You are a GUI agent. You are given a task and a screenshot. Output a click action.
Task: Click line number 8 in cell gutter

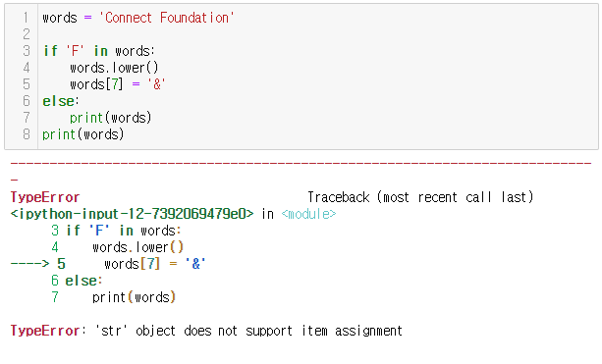pos(26,134)
